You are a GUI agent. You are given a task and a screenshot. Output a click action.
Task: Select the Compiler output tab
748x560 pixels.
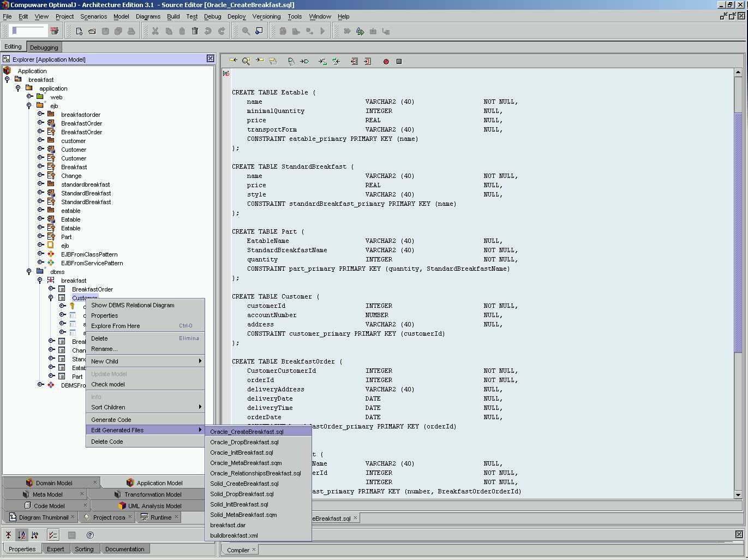click(238, 550)
